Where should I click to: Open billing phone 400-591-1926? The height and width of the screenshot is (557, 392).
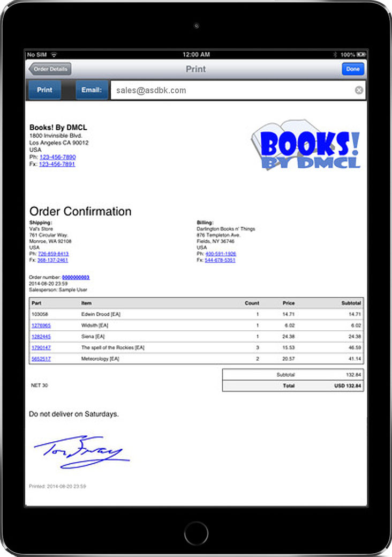(221, 254)
